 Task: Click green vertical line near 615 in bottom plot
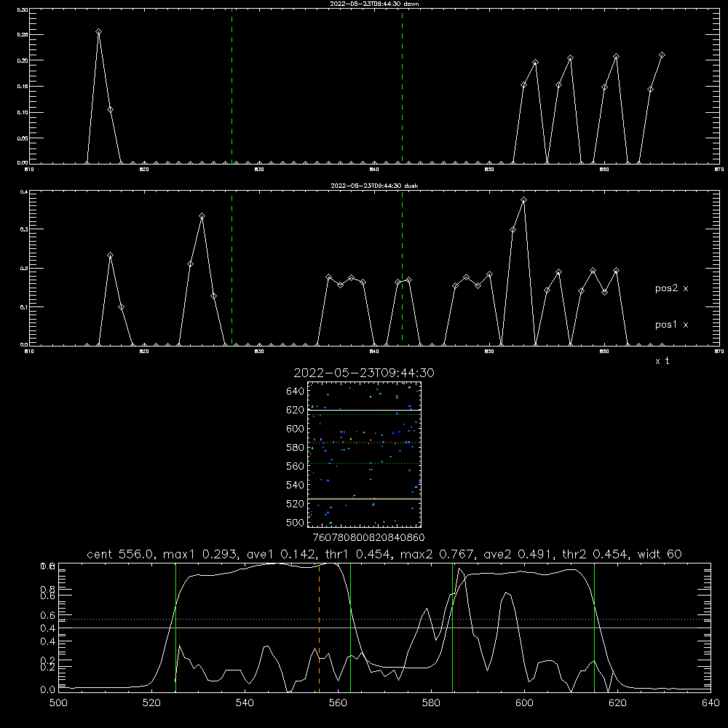tap(594, 628)
